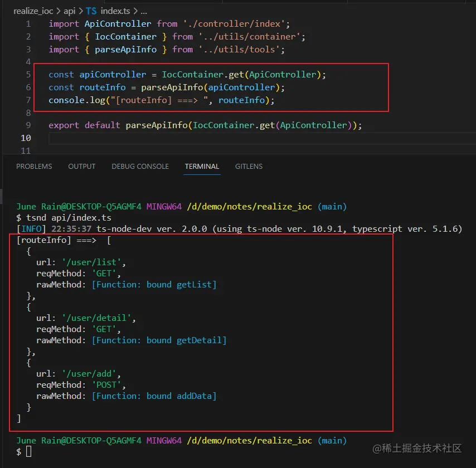Viewport: 476px width, 468px height.
Task: Click the terminal cursor at last prompt
Action: [x=28, y=452]
